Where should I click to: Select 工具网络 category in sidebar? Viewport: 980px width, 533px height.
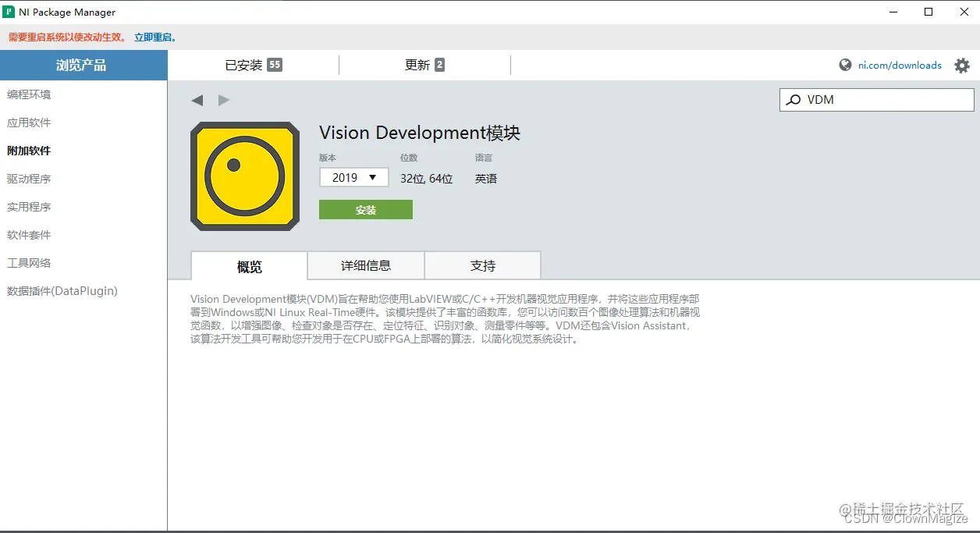pyautogui.click(x=29, y=263)
